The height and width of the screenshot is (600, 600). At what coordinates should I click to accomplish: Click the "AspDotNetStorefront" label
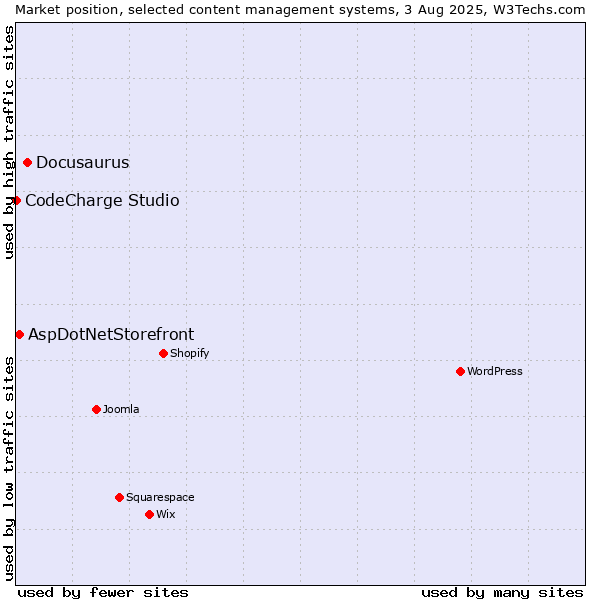coord(111,334)
